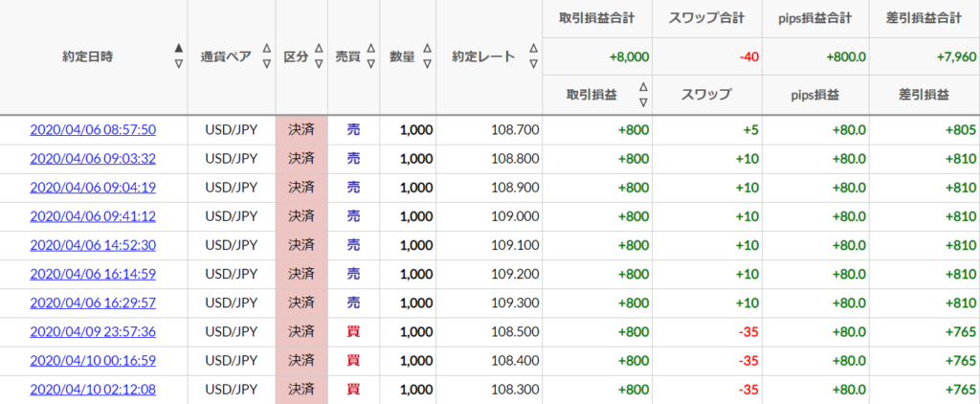The image size is (980, 404).
Task: Click 買 cell in the 108.500 row
Action: click(354, 331)
